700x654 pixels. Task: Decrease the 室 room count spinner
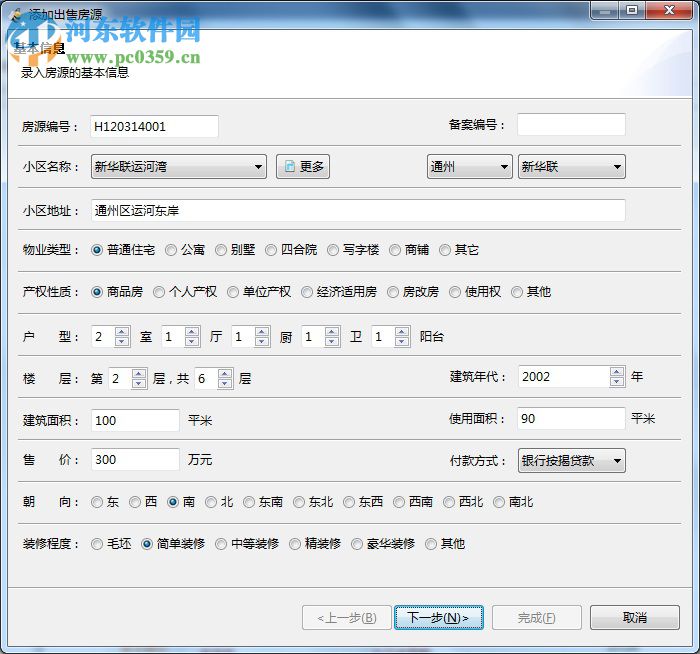(122, 342)
